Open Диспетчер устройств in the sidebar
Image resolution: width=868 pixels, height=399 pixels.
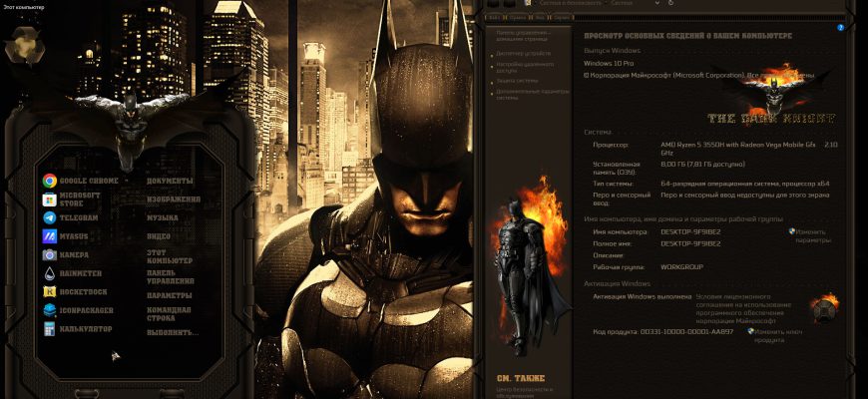523,54
